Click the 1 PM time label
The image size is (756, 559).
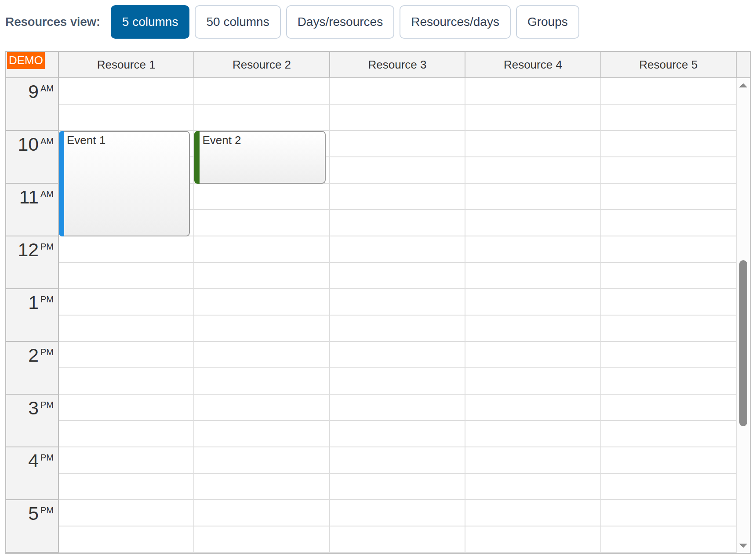tap(32, 315)
